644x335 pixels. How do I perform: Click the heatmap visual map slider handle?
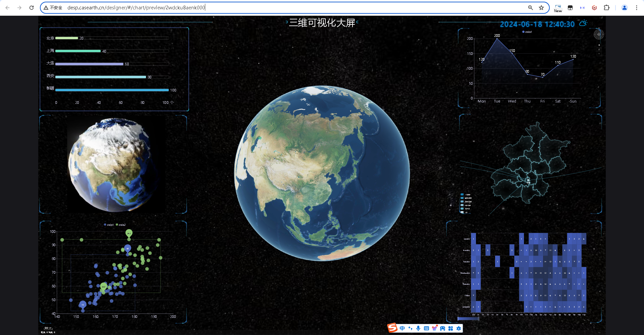pos(478,319)
